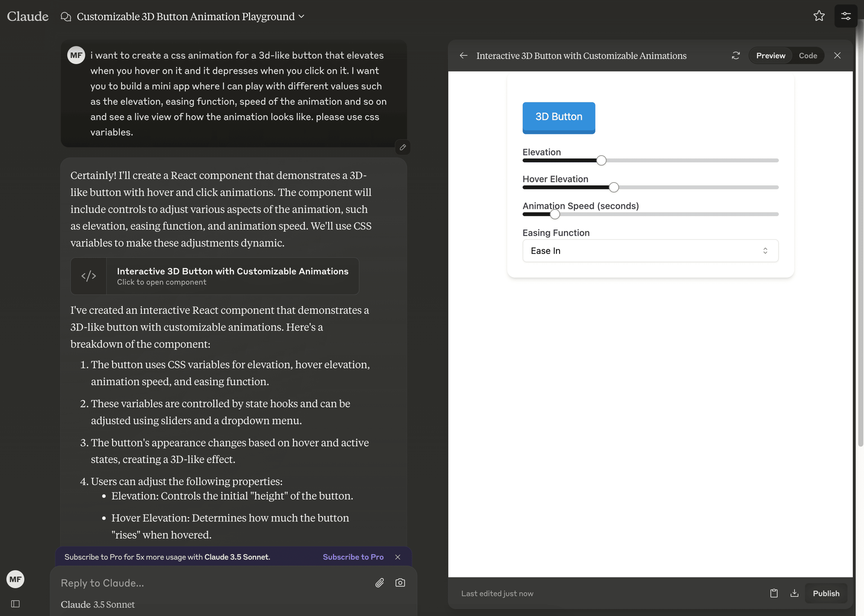This screenshot has height=616, width=864.
Task: Click the Claude logo
Action: pos(28,16)
